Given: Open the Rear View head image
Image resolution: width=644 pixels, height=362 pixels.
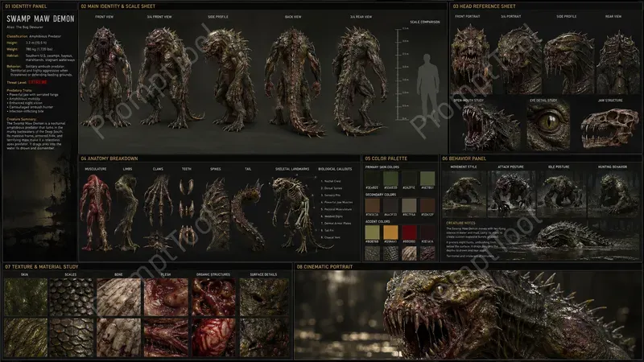Looking at the screenshot, I should (617, 62).
